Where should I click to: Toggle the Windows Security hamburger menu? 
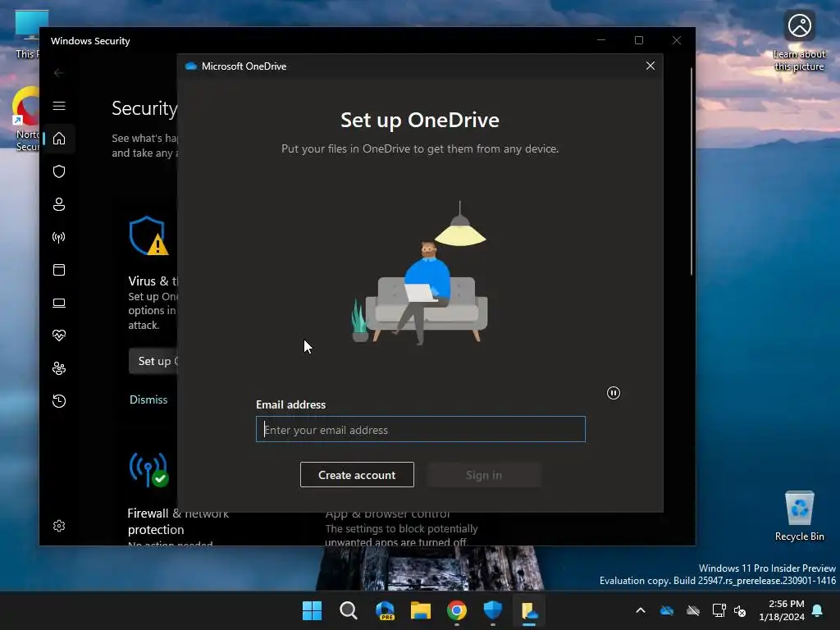(59, 106)
